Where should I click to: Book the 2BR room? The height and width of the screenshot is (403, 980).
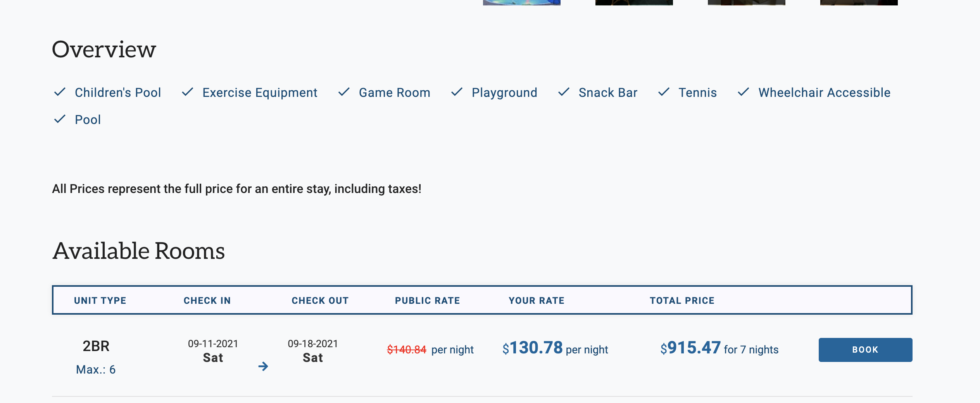click(865, 350)
